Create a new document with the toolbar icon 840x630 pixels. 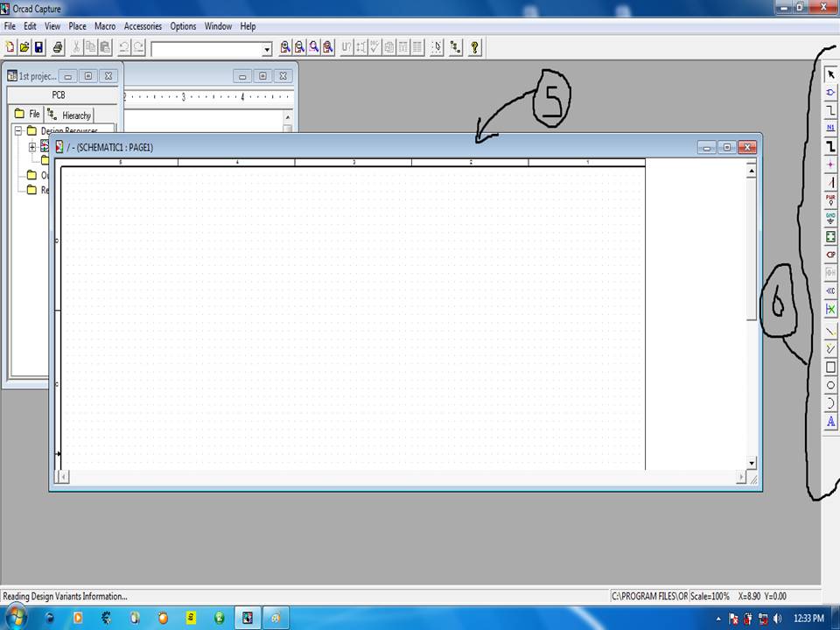10,47
